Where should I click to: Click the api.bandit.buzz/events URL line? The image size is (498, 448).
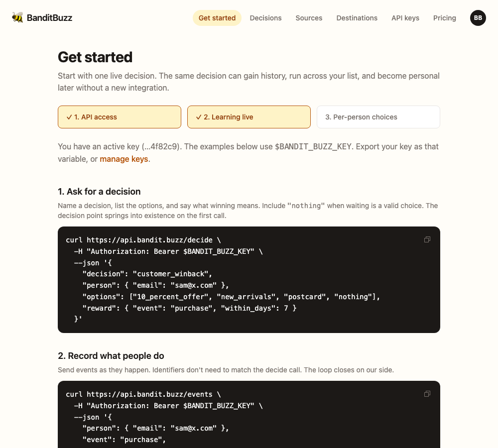pos(143,394)
